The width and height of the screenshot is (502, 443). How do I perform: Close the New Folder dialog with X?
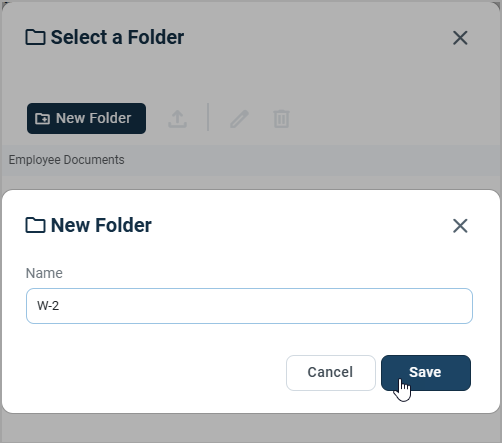460,226
